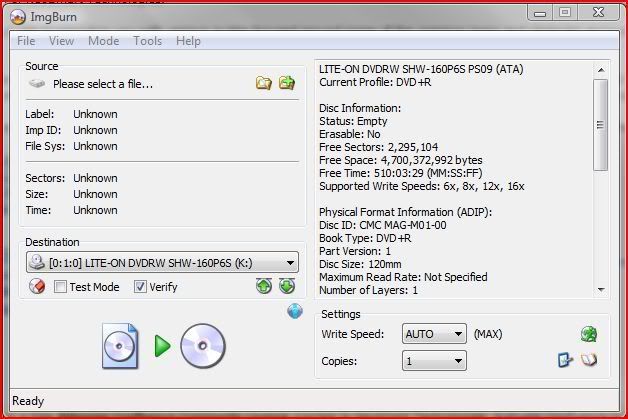Viewport: 628px width, 419px height.
Task: Click the 'Free Space: 4,700,372,992 bytes' line
Action: click(x=401, y=160)
